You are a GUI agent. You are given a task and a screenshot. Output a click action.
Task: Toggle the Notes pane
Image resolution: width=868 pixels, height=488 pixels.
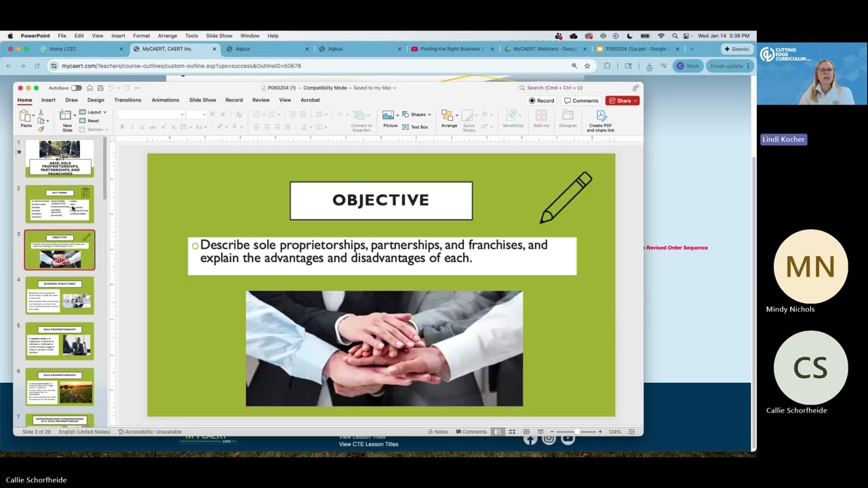point(438,432)
